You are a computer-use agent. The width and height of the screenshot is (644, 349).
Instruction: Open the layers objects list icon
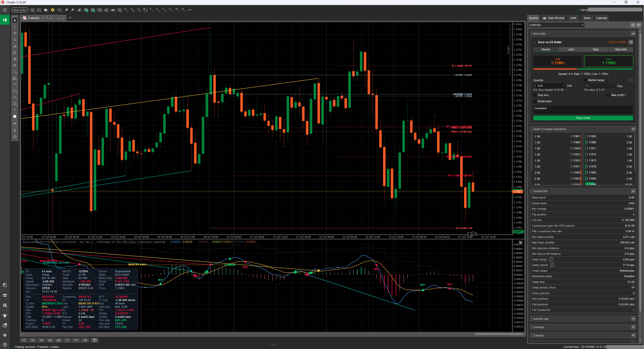pos(106,10)
